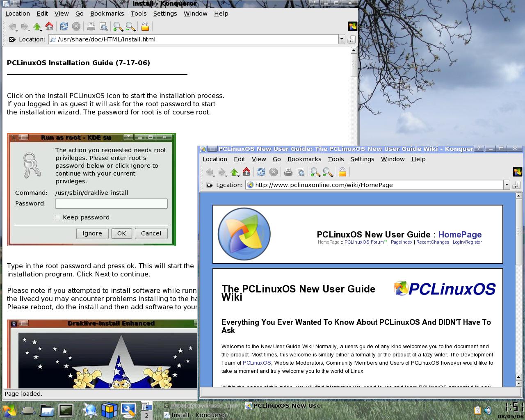The image size is (525, 420).
Task: Go up a level in Wiki window
Action: point(235,172)
